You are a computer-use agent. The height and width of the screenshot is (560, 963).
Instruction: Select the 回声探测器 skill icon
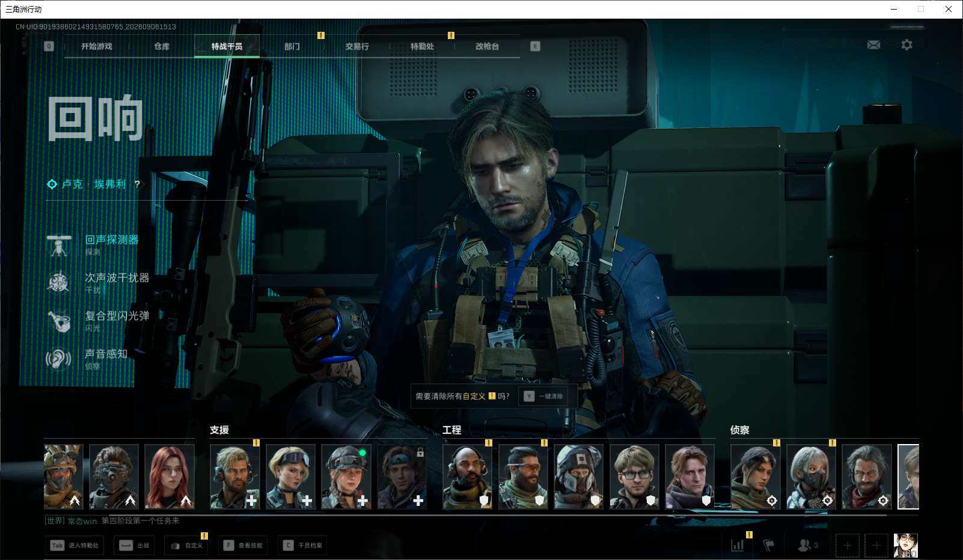pos(59,245)
